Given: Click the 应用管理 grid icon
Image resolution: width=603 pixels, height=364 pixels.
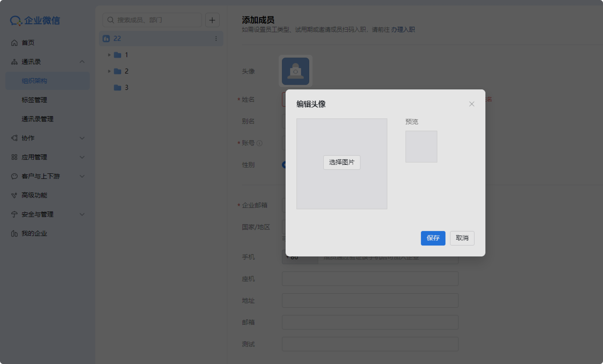Looking at the screenshot, I should click(14, 157).
